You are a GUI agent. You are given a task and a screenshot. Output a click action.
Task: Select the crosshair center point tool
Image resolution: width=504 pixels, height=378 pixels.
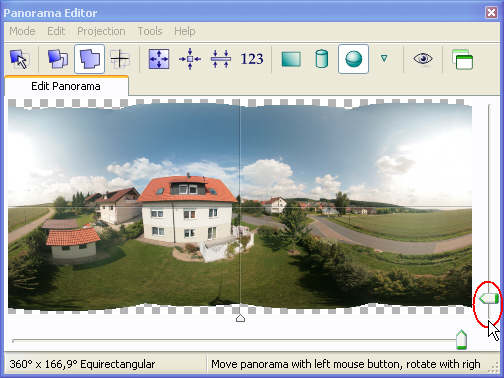(120, 59)
